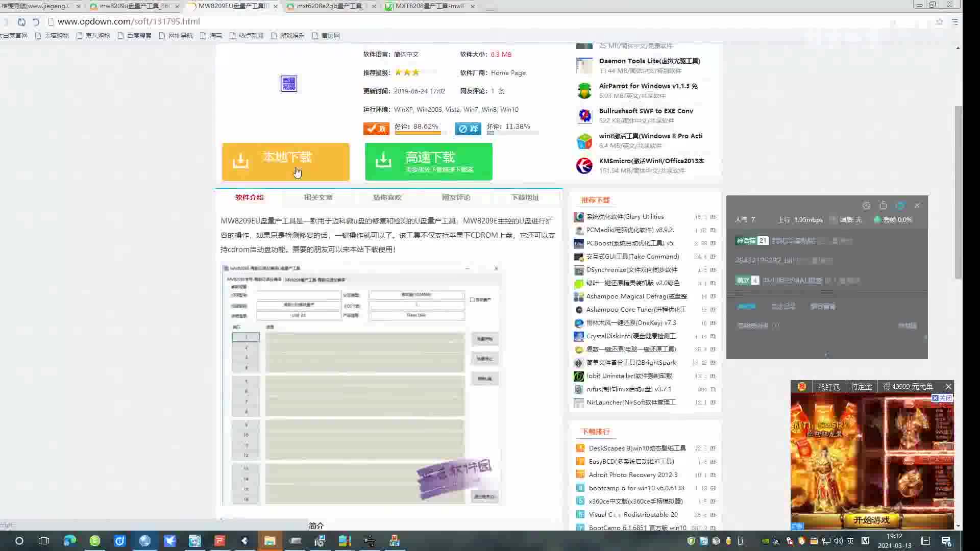Click the orange 本地下载 button
This screenshot has width=980, height=551.
tap(285, 162)
